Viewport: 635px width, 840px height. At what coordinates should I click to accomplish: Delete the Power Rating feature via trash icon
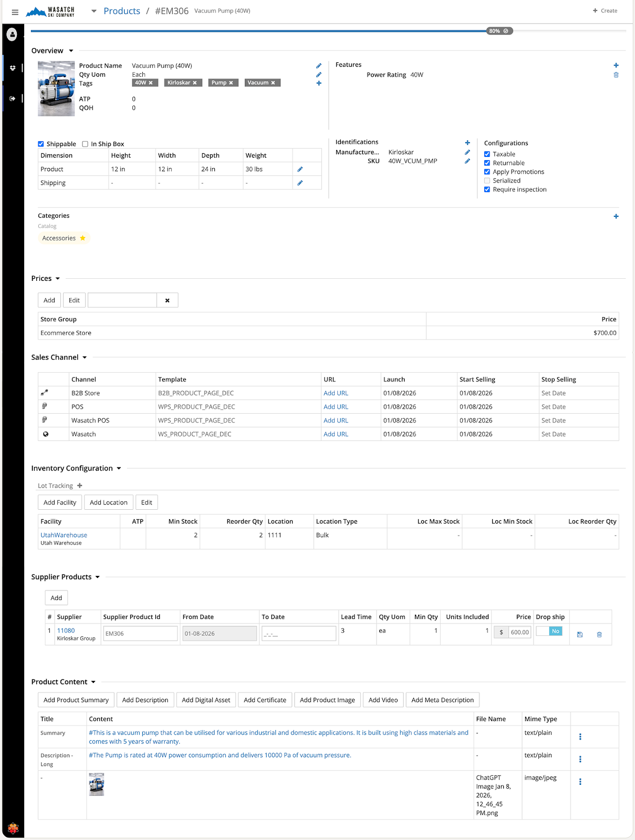pos(616,75)
